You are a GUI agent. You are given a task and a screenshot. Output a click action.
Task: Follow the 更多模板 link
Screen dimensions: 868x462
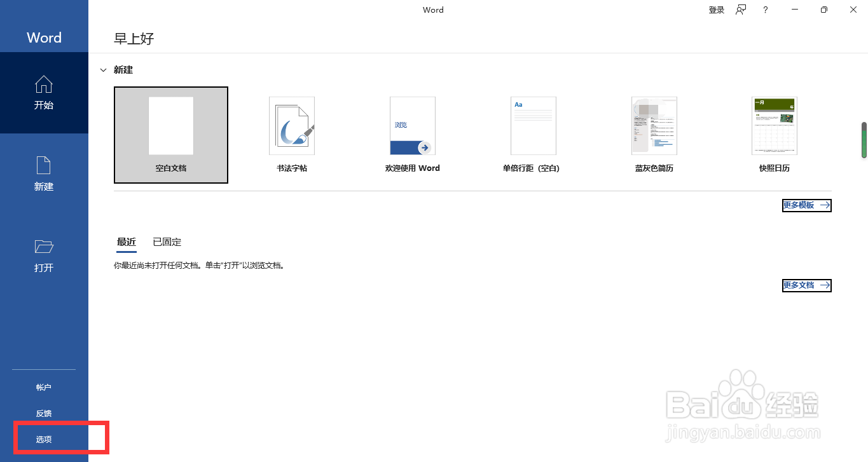[806, 205]
